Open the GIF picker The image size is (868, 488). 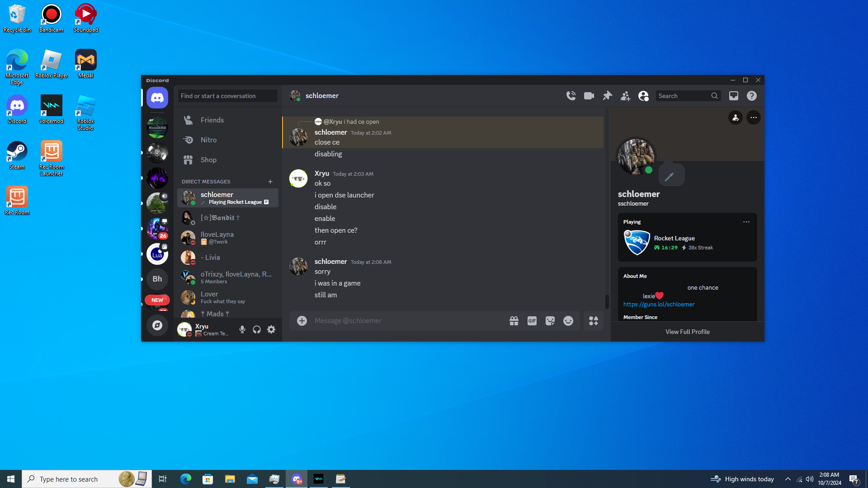coord(532,321)
